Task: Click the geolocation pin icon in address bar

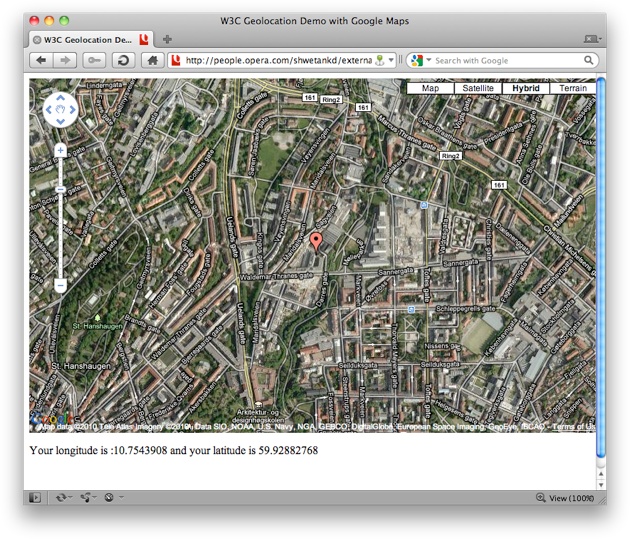Action: 379,61
